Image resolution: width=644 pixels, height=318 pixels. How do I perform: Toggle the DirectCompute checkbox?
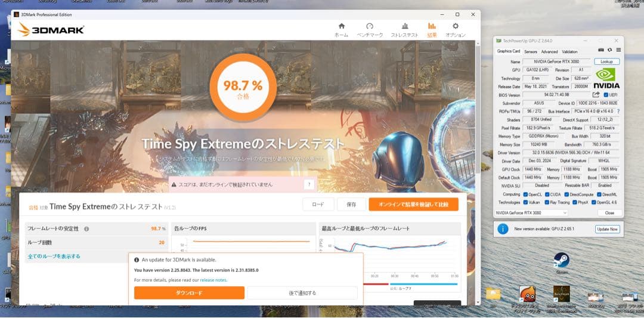[566, 194]
